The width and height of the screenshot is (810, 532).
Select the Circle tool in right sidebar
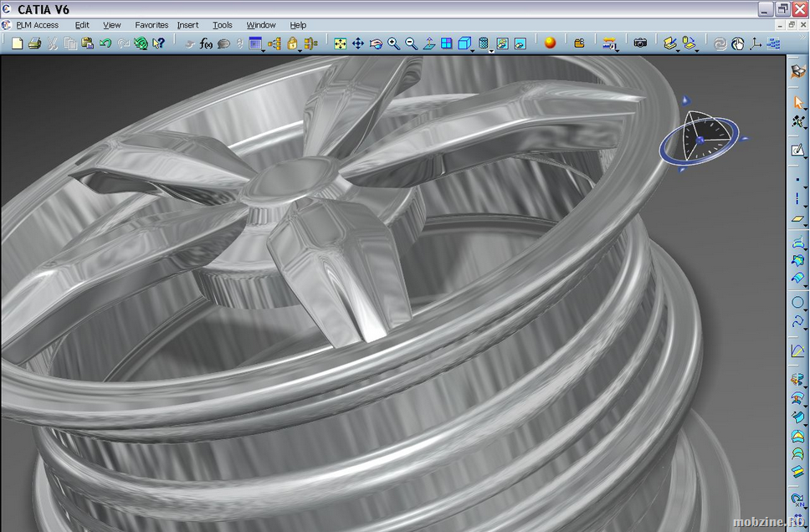pyautogui.click(x=797, y=303)
